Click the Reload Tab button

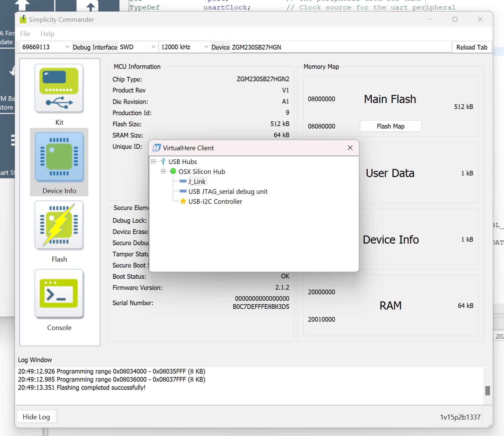point(472,47)
